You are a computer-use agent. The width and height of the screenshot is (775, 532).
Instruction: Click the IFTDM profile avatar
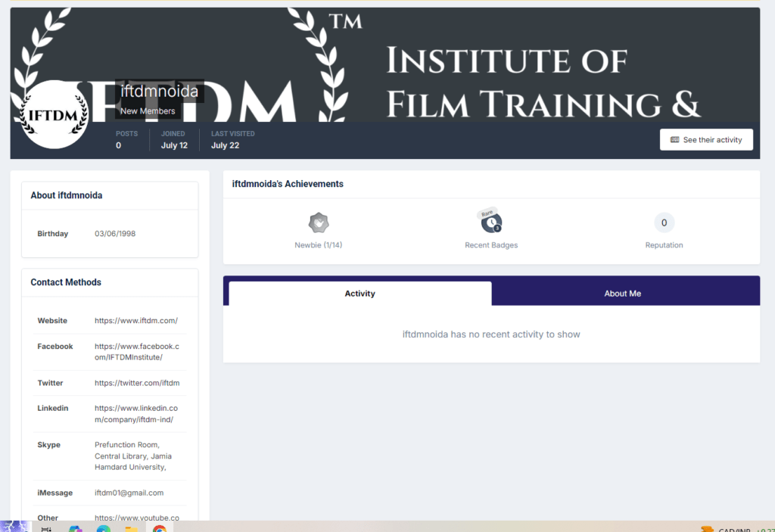click(54, 114)
